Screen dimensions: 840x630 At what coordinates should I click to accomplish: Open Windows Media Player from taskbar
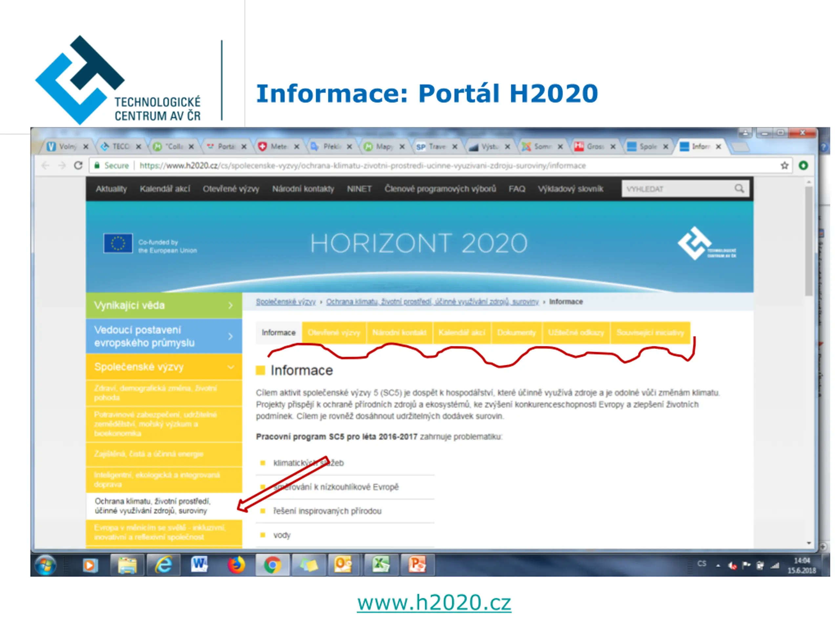click(90, 565)
